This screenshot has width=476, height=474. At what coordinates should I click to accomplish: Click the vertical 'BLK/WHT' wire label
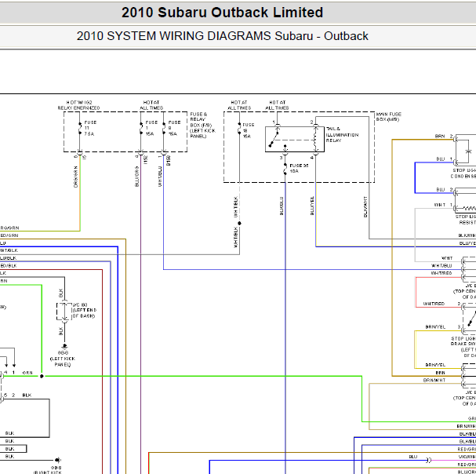[365, 206]
